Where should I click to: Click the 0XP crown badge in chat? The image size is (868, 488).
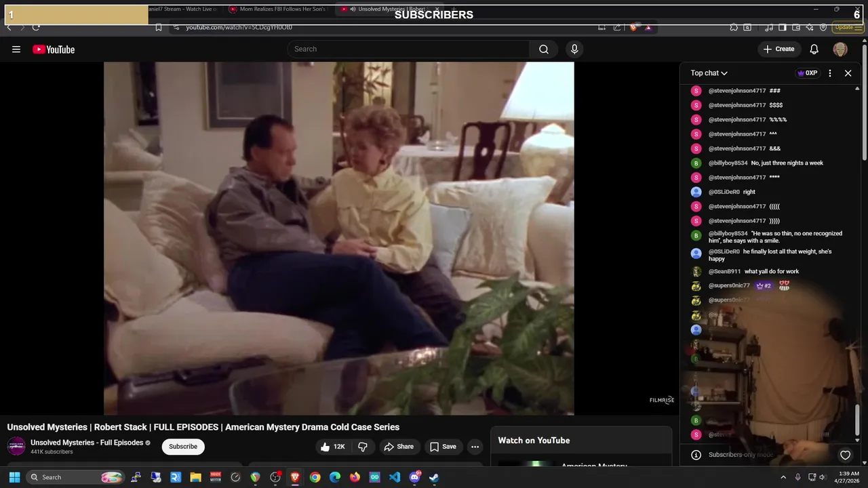(x=807, y=73)
